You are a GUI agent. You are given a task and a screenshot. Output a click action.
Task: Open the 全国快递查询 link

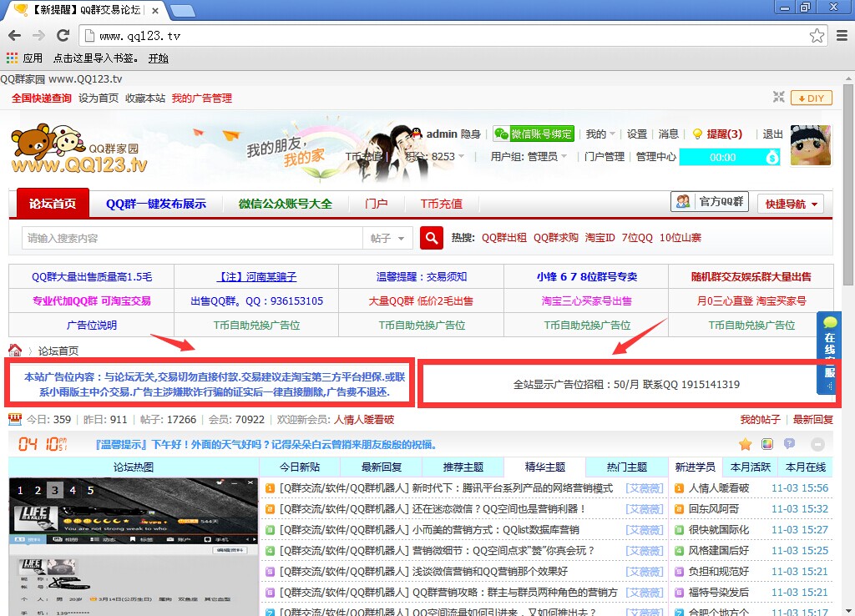[42, 98]
